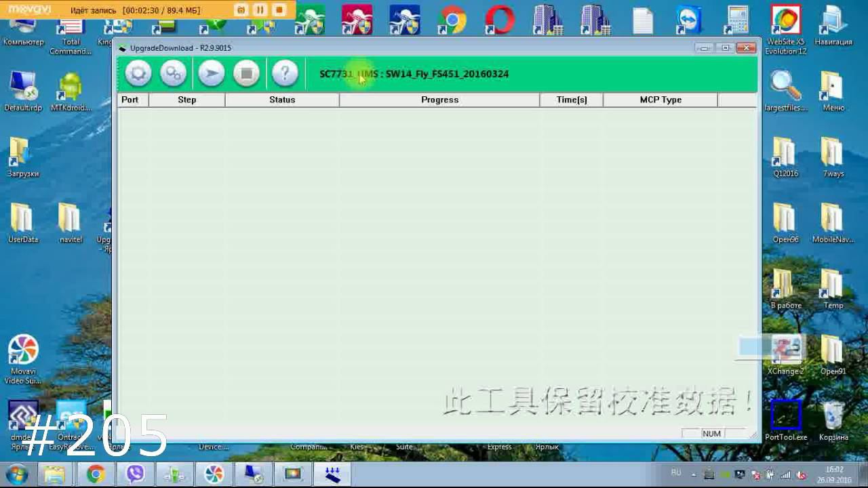The height and width of the screenshot is (488, 868).
Task: Switch to UpgradeDownload taskbar button
Action: pyautogui.click(x=332, y=474)
